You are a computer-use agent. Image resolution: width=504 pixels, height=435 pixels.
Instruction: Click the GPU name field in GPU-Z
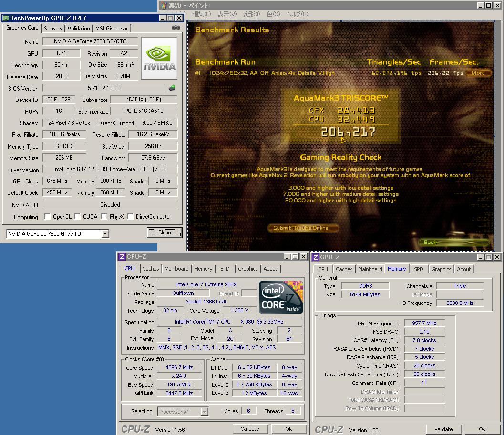click(90, 41)
